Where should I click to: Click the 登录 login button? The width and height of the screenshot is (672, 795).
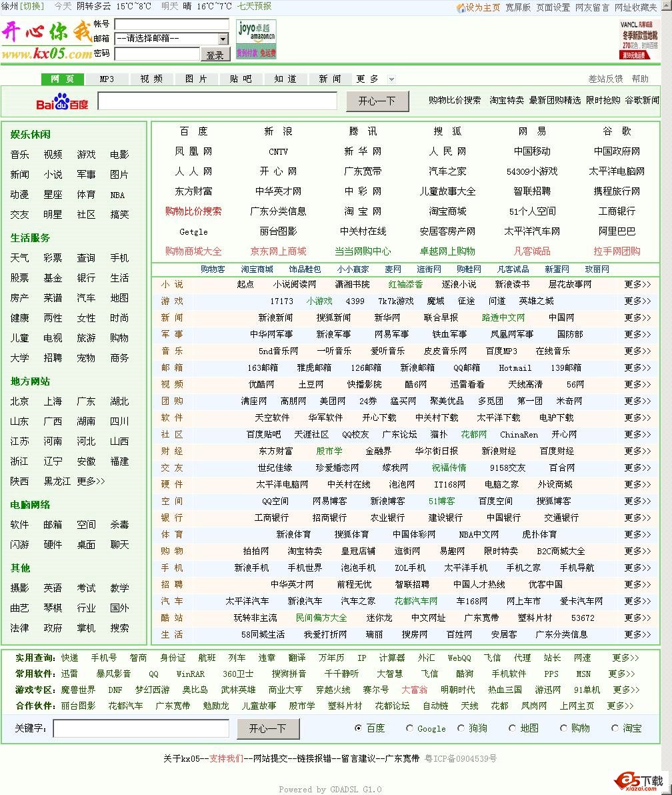point(215,55)
